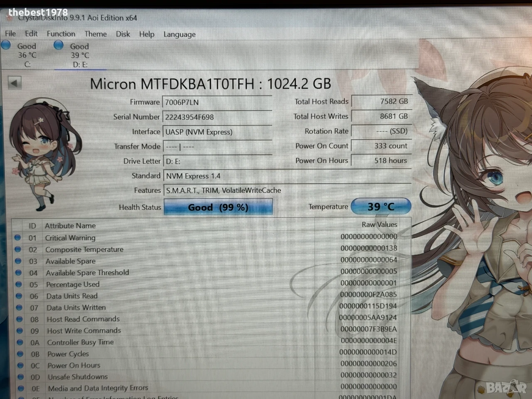Click the status dot for Data Units Read
532x399 pixels.
pyautogui.click(x=19, y=296)
